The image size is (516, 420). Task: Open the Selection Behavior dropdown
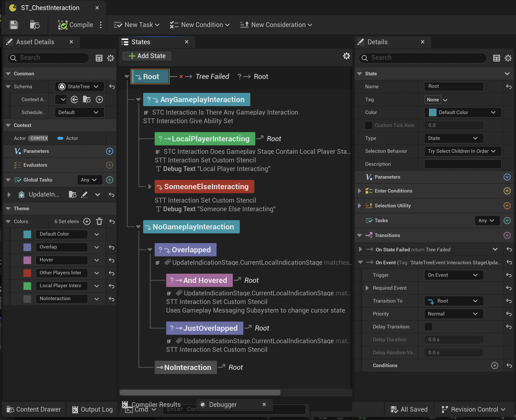[462, 151]
